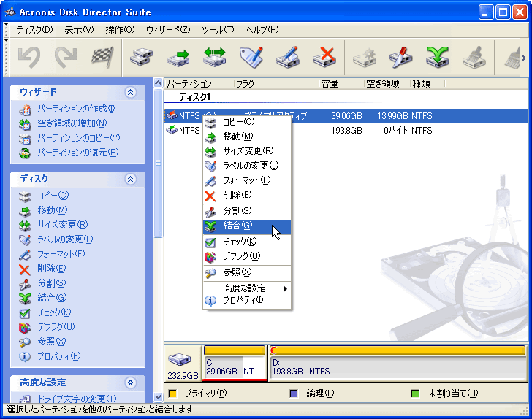Click the Redo toolbar icon
Screen dimensions: 532x419
pyautogui.click(x=66, y=57)
